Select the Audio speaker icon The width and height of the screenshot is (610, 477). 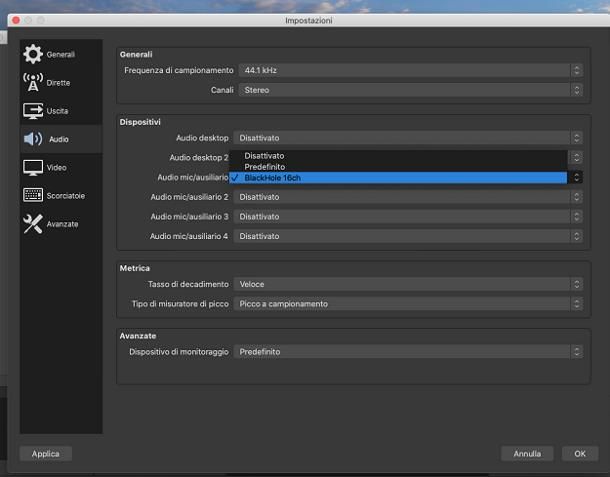coord(33,139)
